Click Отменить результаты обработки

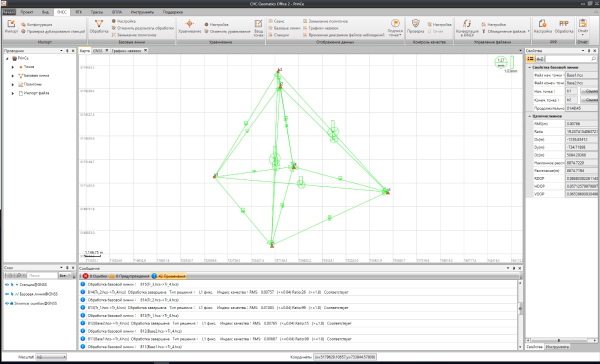coord(144,28)
